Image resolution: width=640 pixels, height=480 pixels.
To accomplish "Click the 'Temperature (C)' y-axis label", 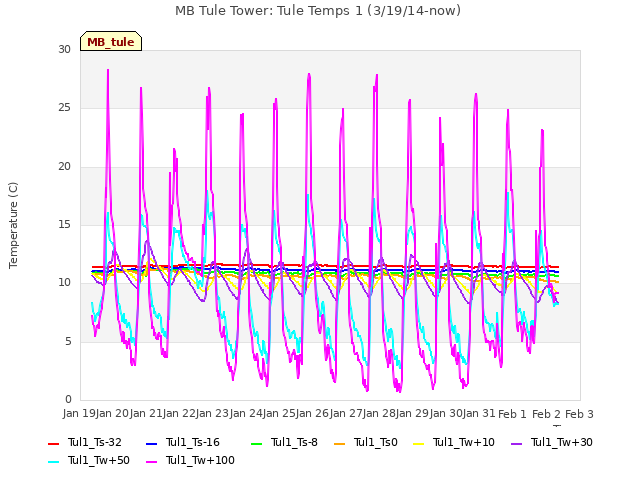I will coord(13,225).
